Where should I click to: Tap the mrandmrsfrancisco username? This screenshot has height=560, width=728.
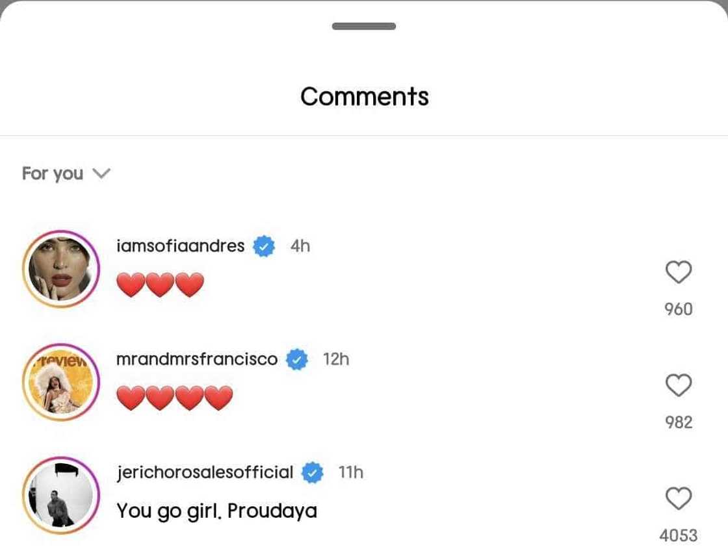(197, 359)
